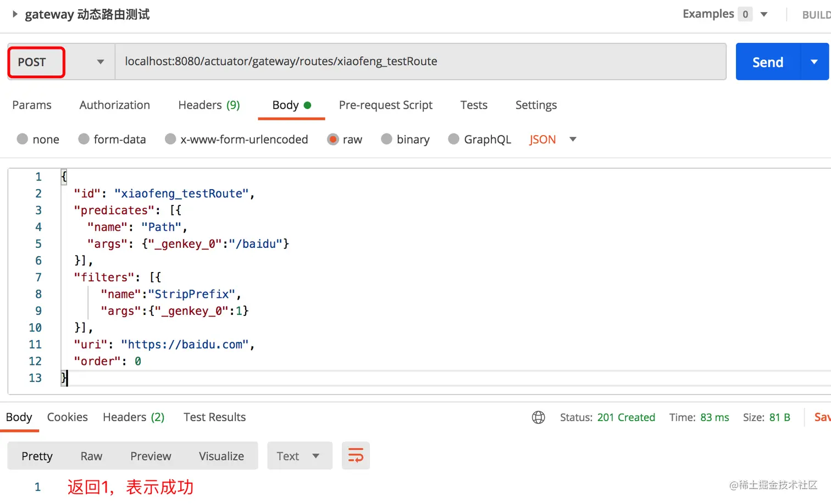Click the wrap lines icon in response toolbar
The image size is (831, 504).
[356, 456]
